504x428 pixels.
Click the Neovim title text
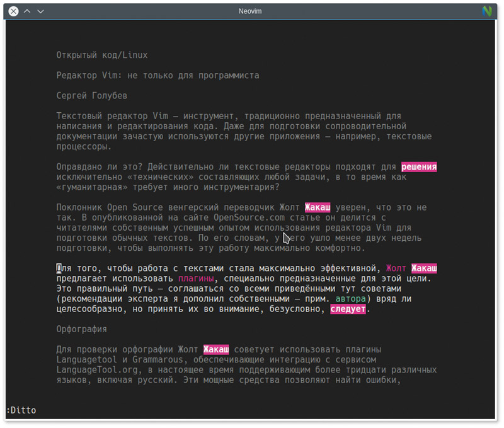pyautogui.click(x=250, y=11)
